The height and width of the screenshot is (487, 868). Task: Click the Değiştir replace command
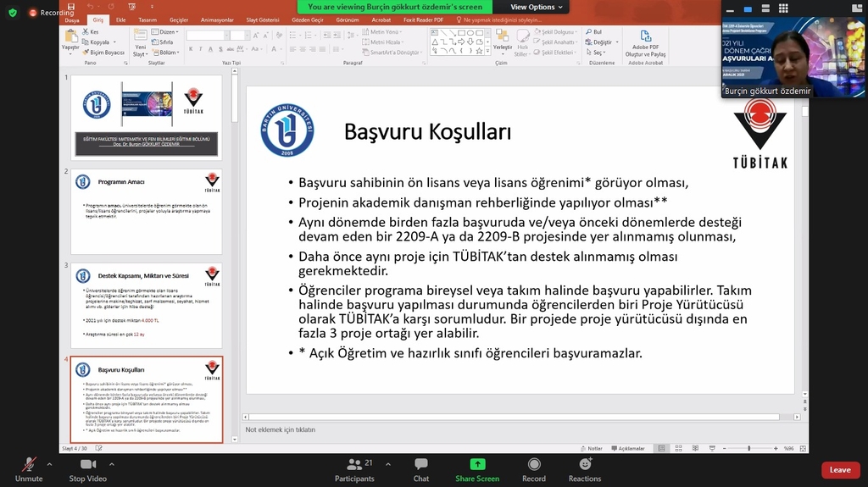point(602,42)
